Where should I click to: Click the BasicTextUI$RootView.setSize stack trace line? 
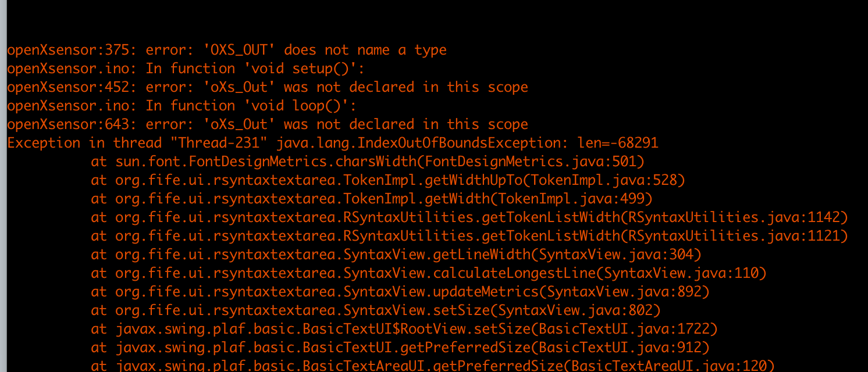pyautogui.click(x=404, y=329)
